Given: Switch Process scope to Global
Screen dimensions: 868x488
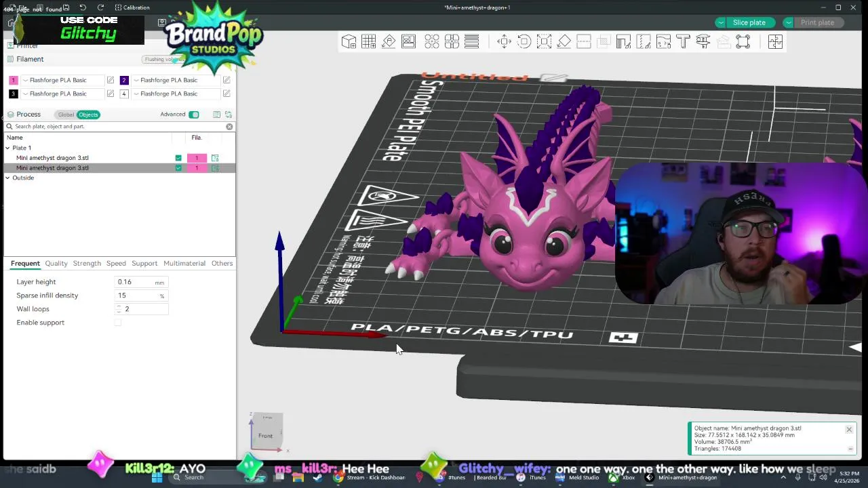Looking at the screenshot, I should 66,115.
